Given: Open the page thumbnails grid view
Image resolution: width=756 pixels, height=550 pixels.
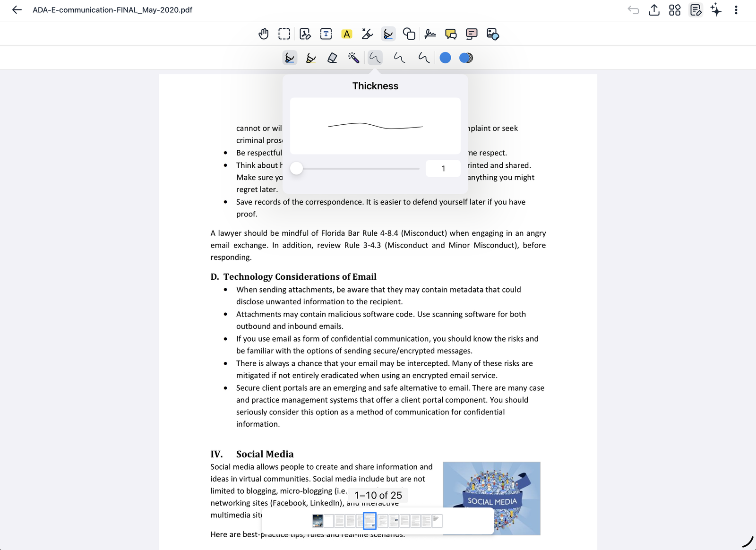Looking at the screenshot, I should tap(675, 10).
